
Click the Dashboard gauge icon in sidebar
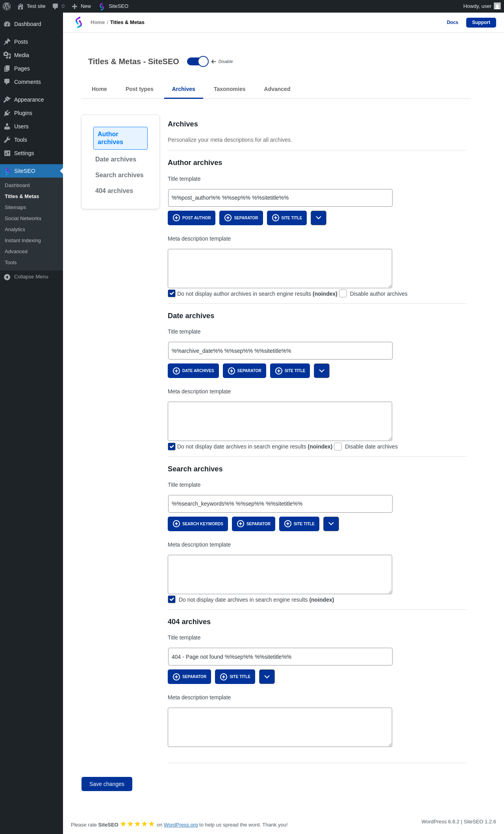(x=7, y=24)
